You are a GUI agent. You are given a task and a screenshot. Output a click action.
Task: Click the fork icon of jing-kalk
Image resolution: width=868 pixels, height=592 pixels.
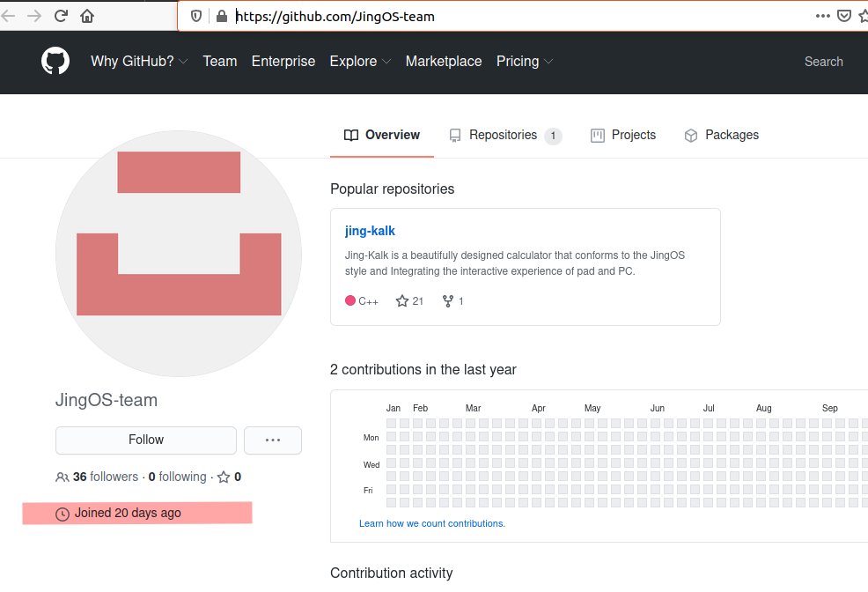pyautogui.click(x=448, y=300)
